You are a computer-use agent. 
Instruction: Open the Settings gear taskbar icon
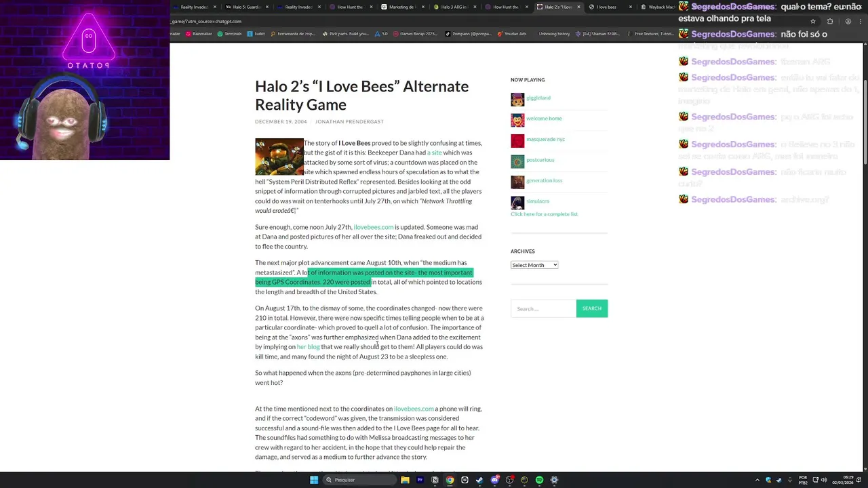tap(554, 480)
